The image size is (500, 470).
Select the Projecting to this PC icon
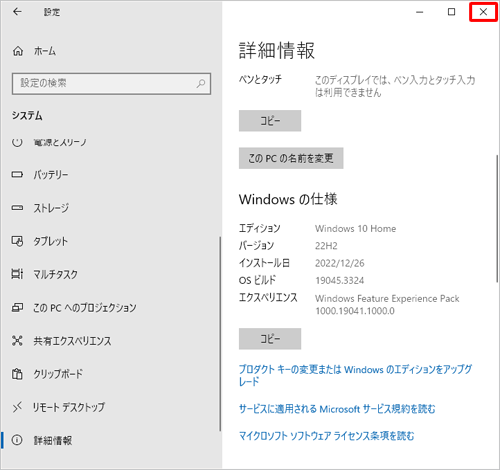coord(17,307)
